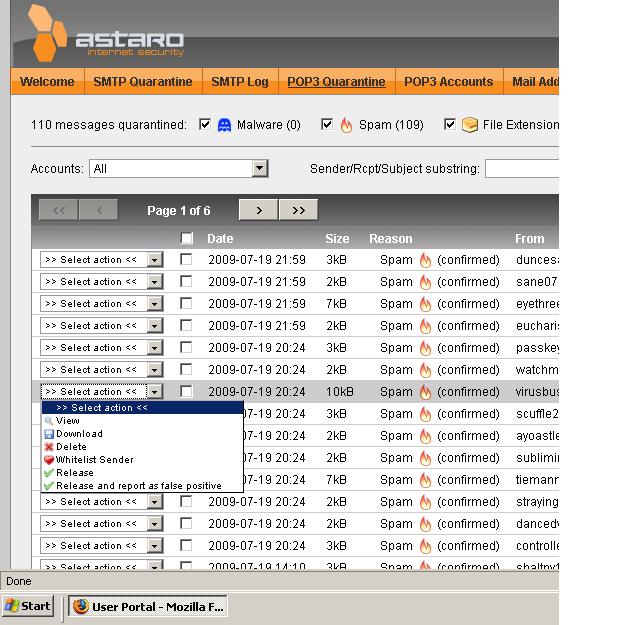Click the flame icon in the tiemann row
Screen dimensions: 640x625
(425, 480)
